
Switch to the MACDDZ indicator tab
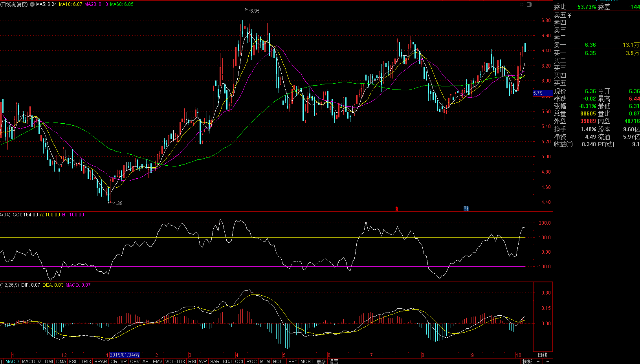pos(32,361)
